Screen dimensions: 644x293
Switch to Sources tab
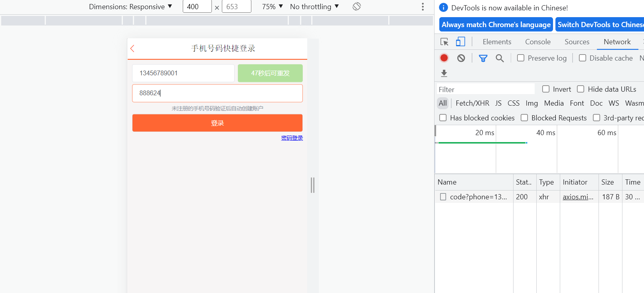coord(577,42)
